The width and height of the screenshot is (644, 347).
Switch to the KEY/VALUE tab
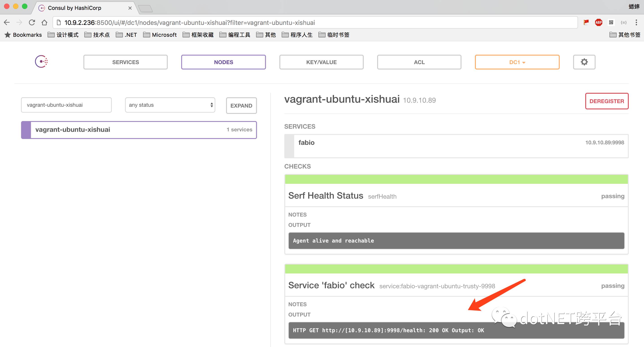pyautogui.click(x=322, y=62)
